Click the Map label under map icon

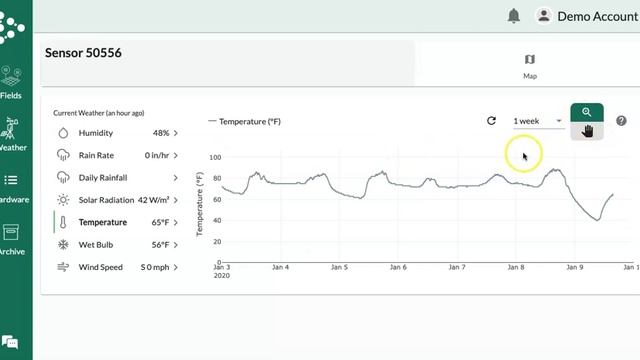click(530, 76)
